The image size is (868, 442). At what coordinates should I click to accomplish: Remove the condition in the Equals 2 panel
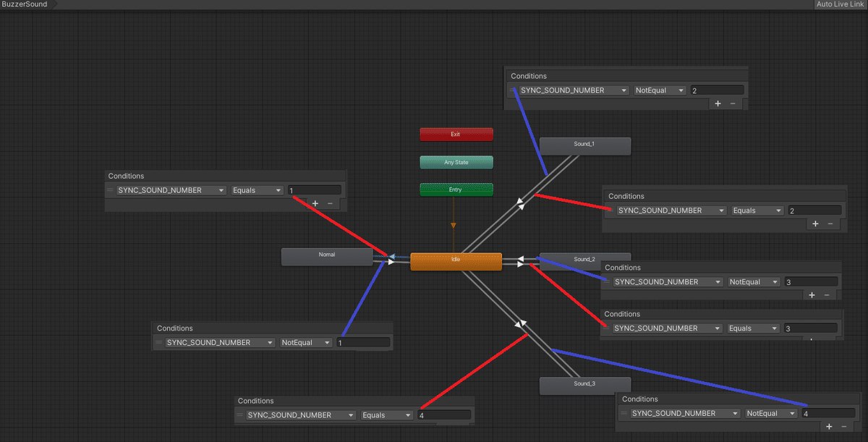830,224
